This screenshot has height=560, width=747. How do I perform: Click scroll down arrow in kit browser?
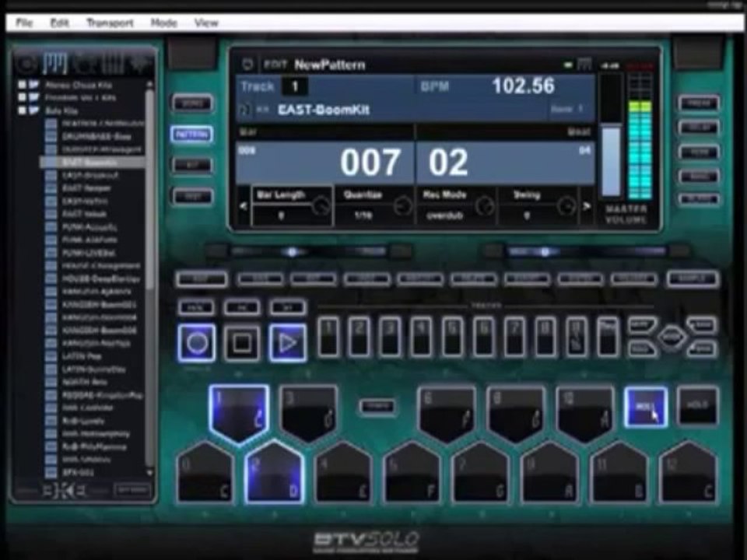(x=150, y=473)
